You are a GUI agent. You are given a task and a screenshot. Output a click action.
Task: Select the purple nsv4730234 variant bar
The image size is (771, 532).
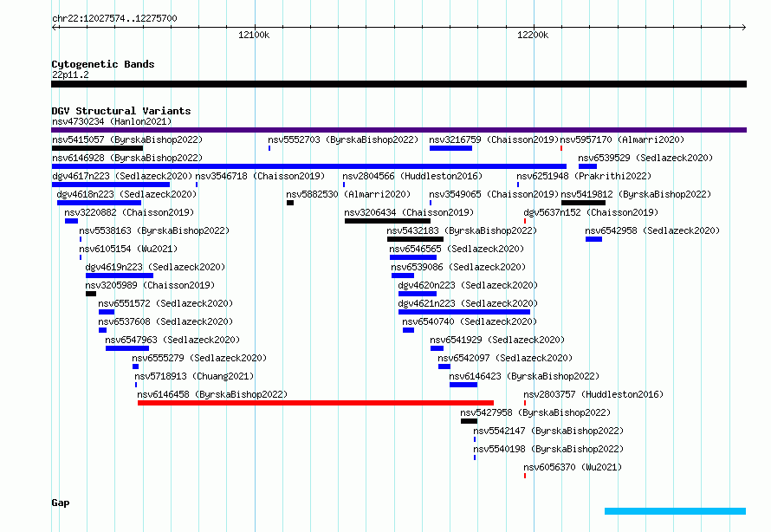click(398, 130)
